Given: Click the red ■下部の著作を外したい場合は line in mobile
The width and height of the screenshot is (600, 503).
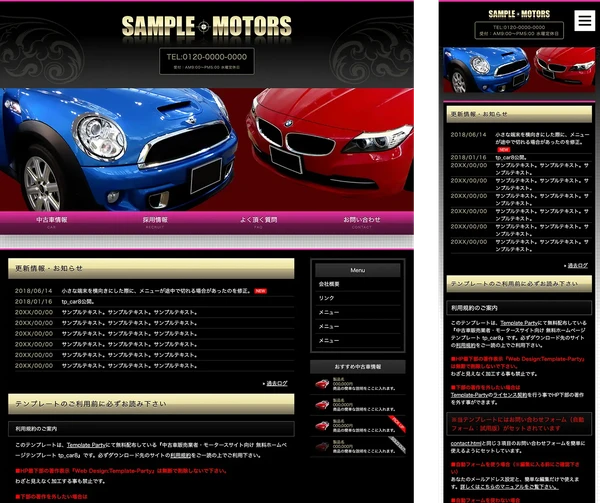Looking at the screenshot, I should click(485, 387).
